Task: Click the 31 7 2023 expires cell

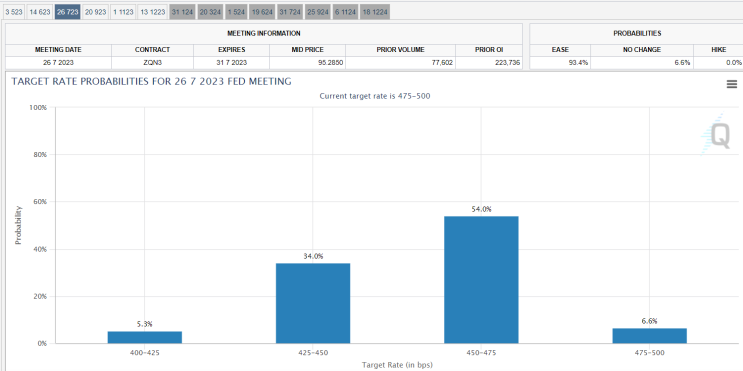Action: 231,63
